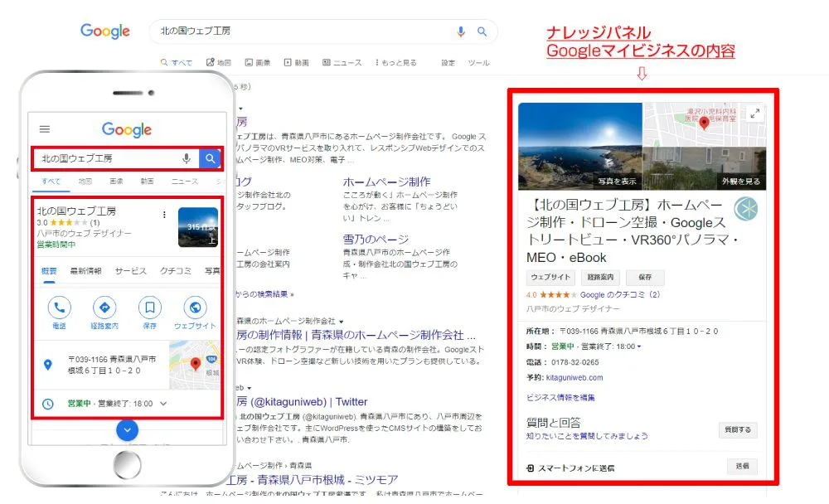Tap the phone business hours clock icon
829x504 pixels.
point(48,404)
